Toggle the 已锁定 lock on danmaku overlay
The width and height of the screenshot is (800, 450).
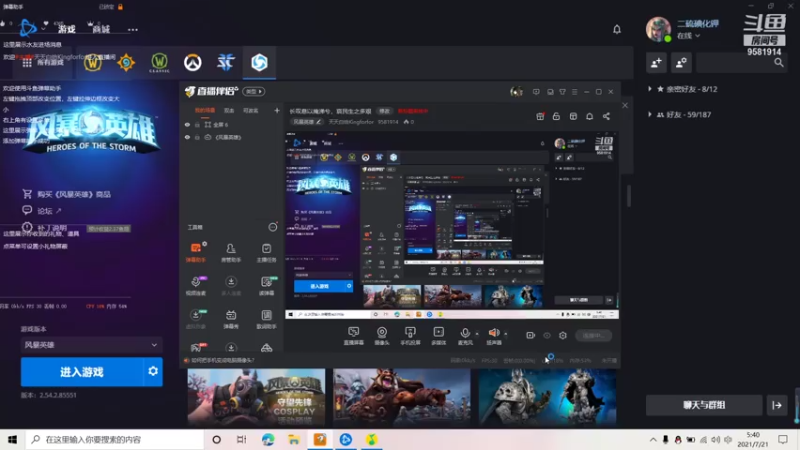click(x=120, y=7)
